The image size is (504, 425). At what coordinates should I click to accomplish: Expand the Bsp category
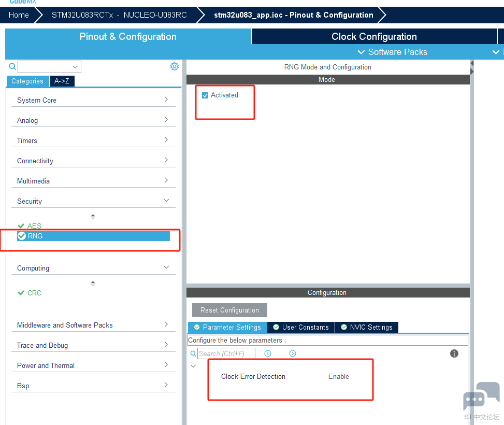[93, 386]
